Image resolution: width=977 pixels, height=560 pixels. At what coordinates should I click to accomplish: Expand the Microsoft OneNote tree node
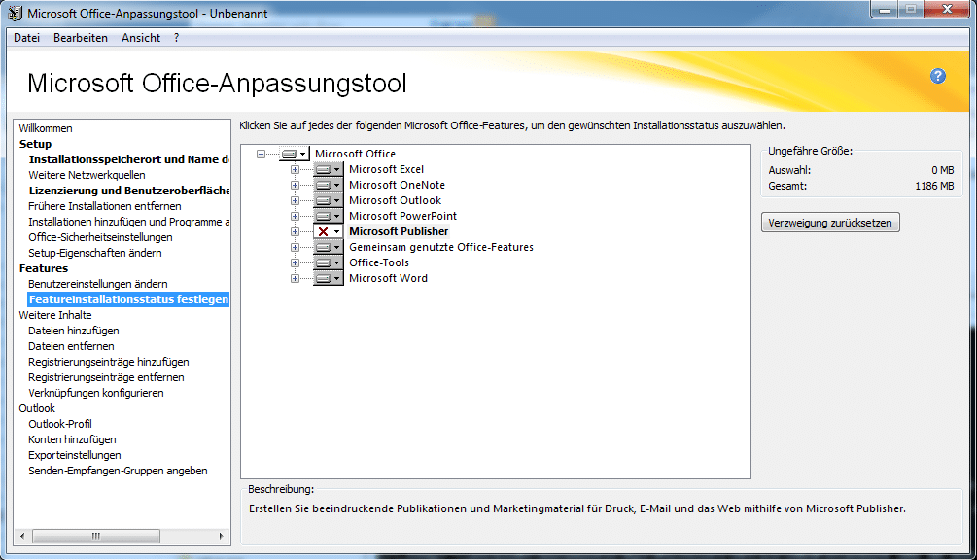click(295, 185)
